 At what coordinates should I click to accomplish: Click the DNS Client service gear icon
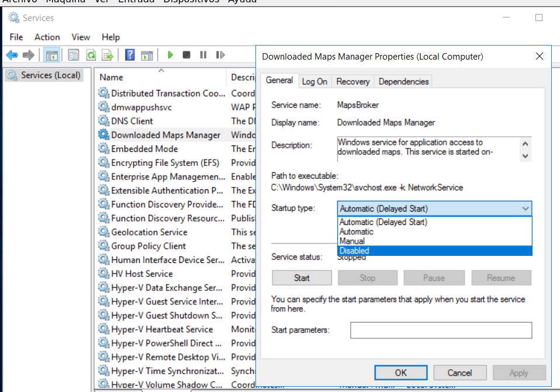click(103, 121)
